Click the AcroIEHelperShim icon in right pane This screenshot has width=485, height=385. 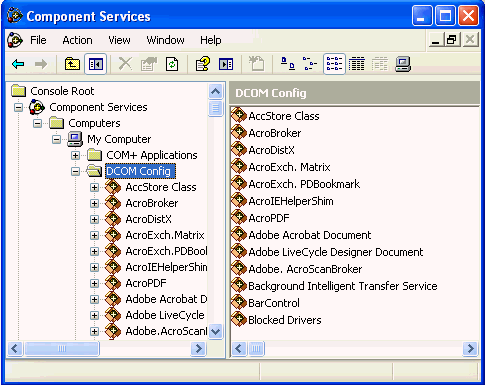coord(239,200)
